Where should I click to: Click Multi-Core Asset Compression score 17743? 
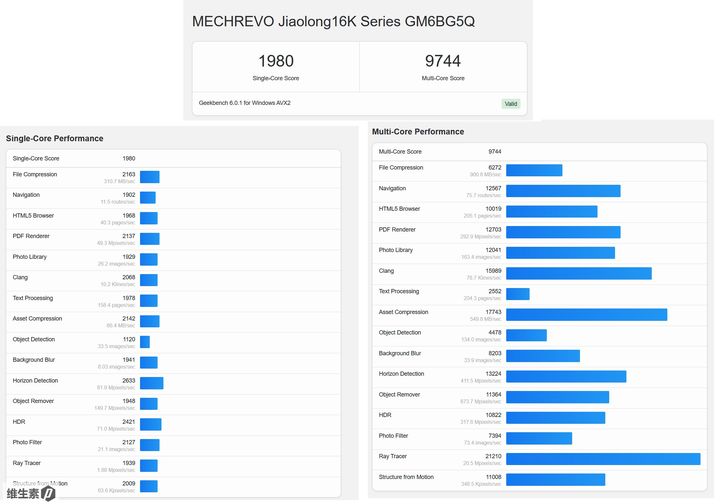(493, 312)
